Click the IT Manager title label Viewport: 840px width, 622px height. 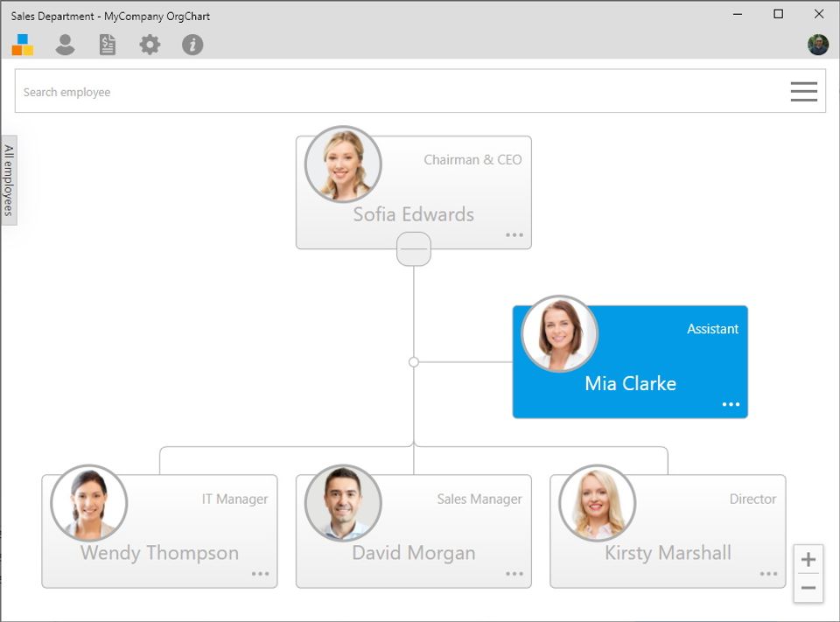[x=234, y=500]
